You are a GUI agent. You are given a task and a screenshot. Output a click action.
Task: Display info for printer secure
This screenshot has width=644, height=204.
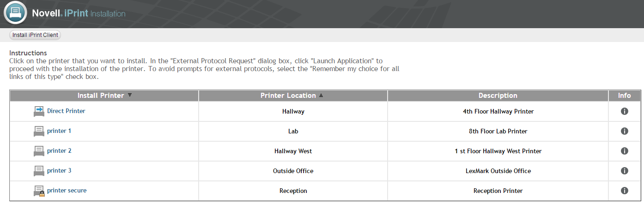[x=624, y=191]
